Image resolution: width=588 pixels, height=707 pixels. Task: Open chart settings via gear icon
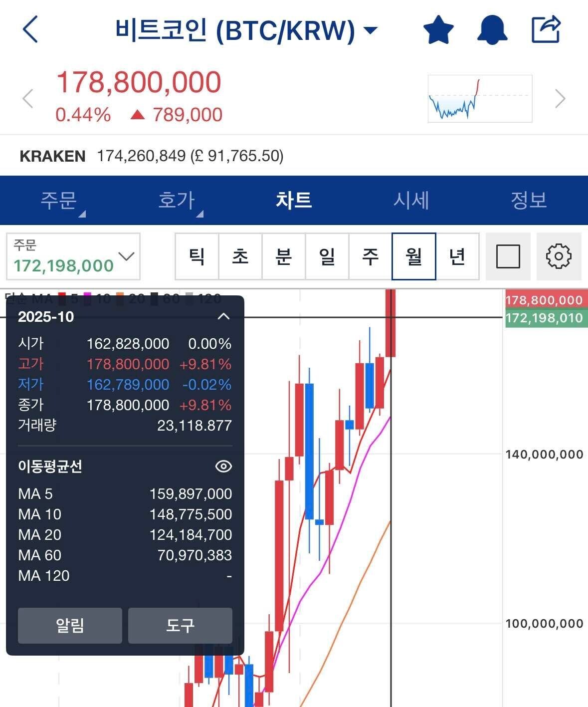[x=559, y=256]
